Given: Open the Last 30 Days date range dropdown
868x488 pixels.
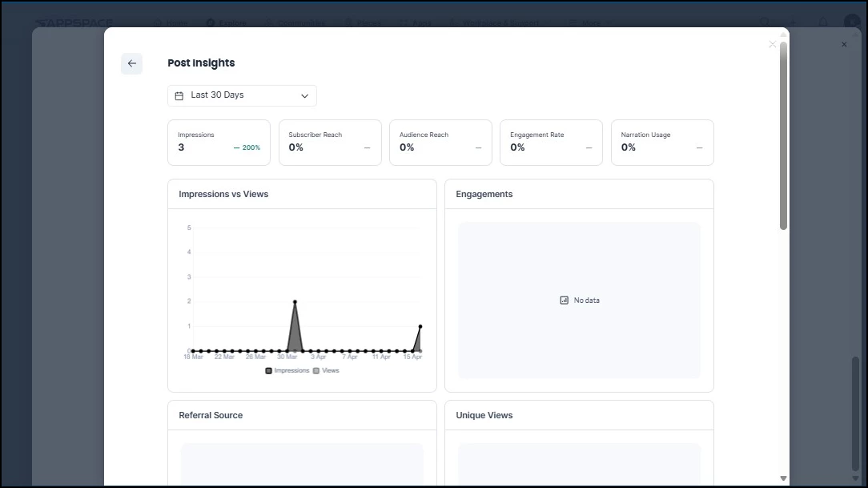Looking at the screenshot, I should (x=242, y=95).
